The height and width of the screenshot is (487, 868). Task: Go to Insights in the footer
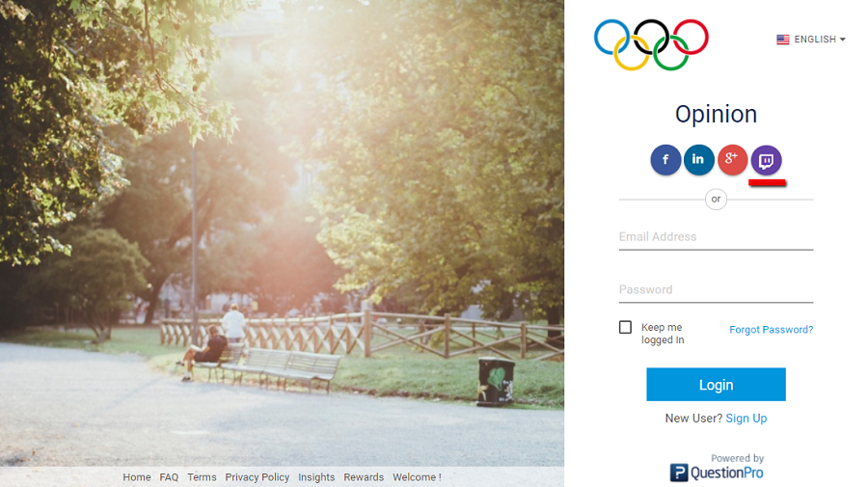pyautogui.click(x=316, y=477)
